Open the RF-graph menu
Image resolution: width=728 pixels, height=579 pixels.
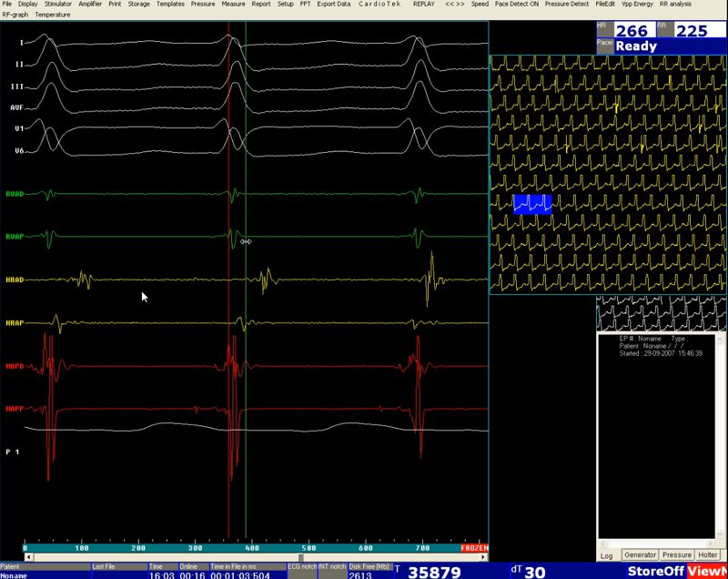click(15, 15)
